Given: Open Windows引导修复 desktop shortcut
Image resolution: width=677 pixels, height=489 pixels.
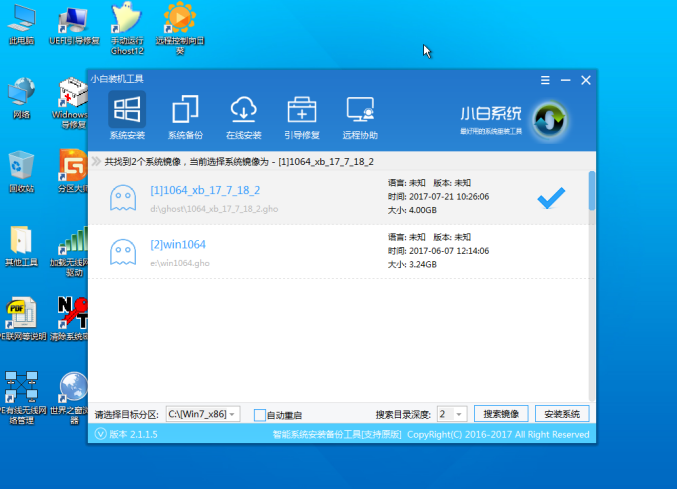Looking at the screenshot, I should (x=73, y=104).
